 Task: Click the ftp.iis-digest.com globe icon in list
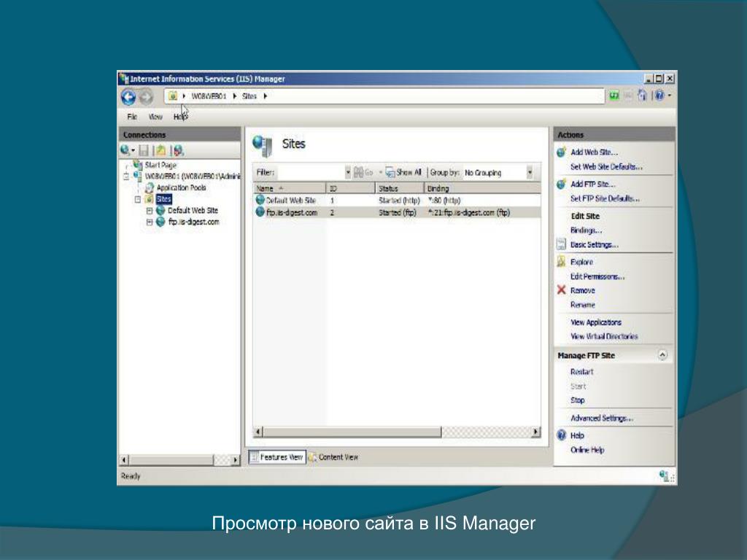(260, 212)
